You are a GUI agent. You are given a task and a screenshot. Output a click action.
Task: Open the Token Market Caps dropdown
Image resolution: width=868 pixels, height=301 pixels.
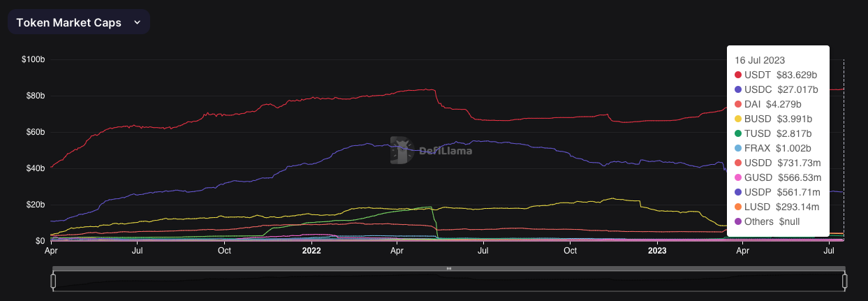coord(78,22)
